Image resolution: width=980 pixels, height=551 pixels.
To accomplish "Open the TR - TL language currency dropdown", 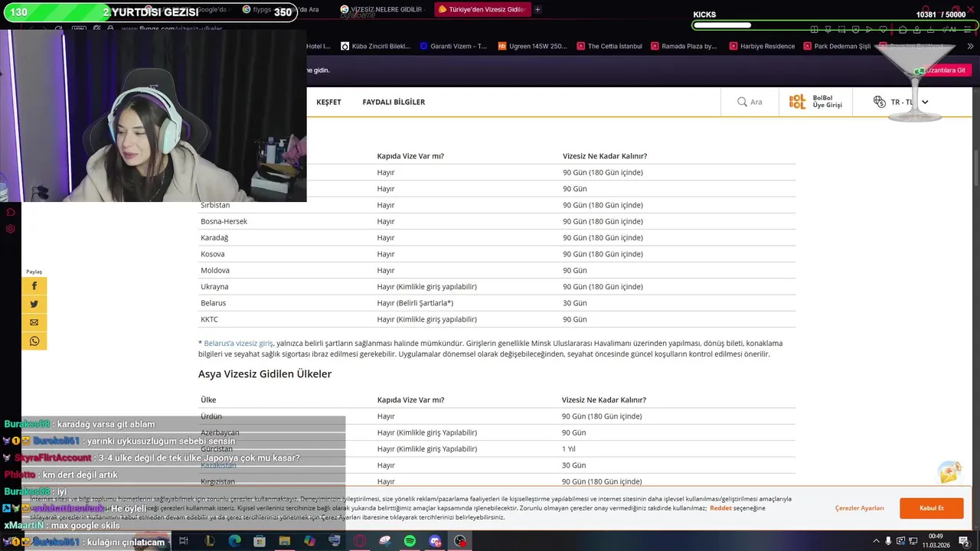I will [x=900, y=102].
